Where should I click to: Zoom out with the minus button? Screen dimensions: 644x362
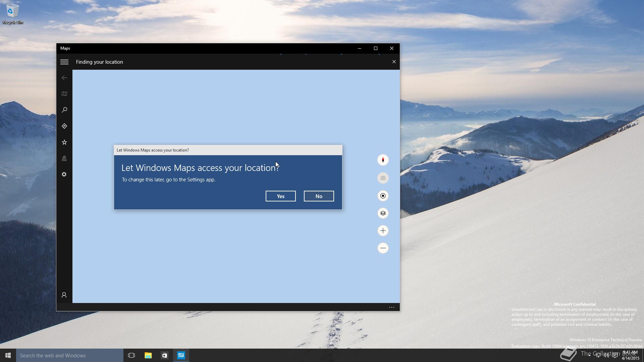pos(383,248)
